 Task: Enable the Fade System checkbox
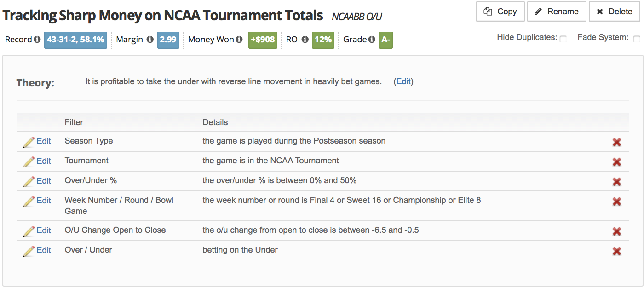coord(637,39)
